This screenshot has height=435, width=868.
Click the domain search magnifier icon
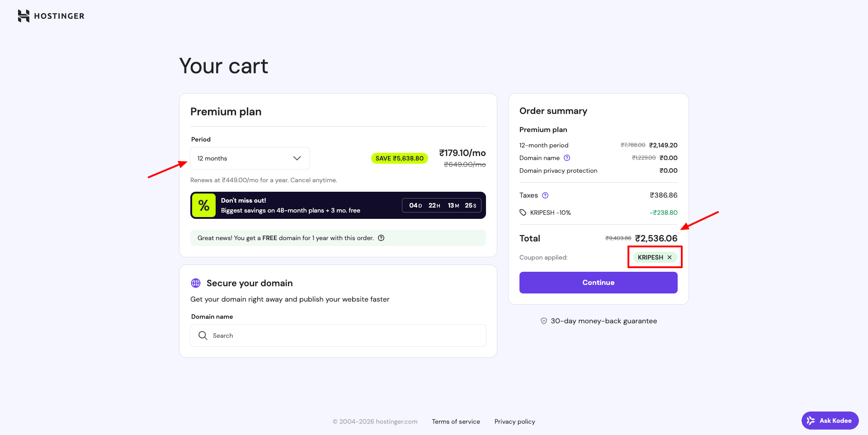coord(203,336)
